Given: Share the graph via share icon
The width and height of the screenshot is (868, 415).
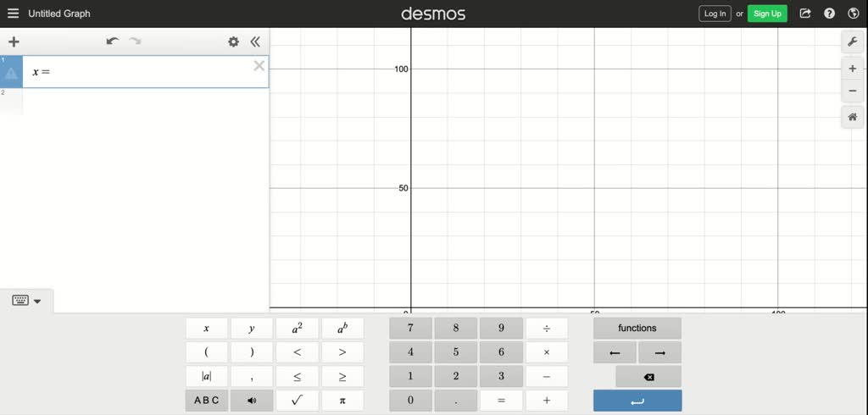Looking at the screenshot, I should pos(805,14).
